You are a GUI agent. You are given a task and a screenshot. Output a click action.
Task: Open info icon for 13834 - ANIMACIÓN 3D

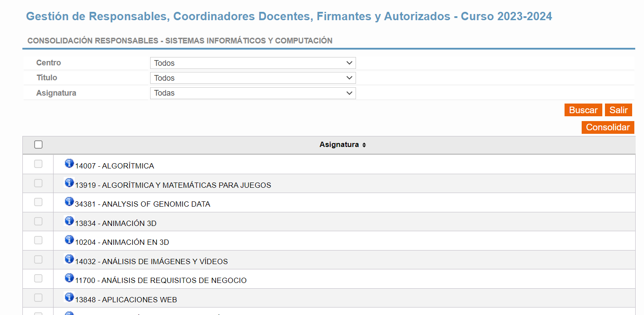69,221
